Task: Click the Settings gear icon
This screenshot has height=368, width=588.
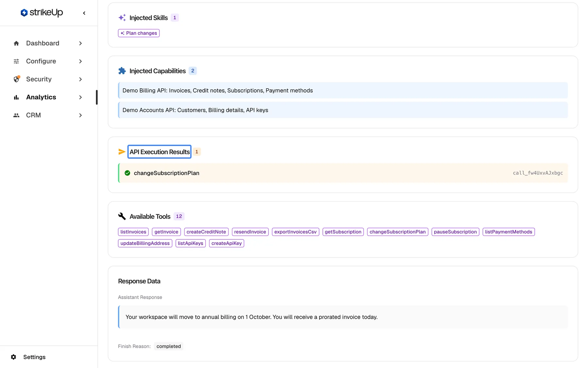Action: click(13, 357)
